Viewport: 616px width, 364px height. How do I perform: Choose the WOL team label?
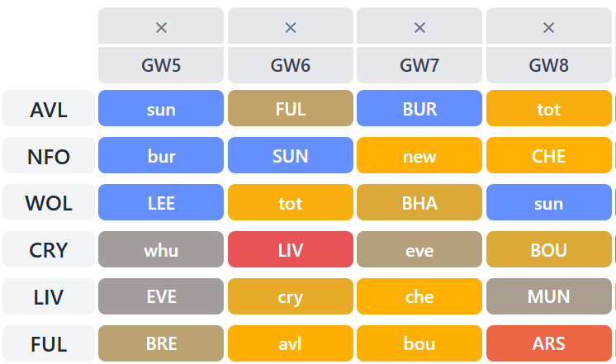(49, 203)
